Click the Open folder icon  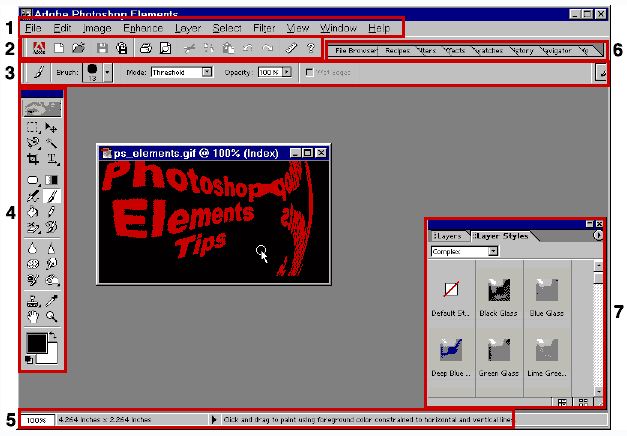click(x=79, y=48)
